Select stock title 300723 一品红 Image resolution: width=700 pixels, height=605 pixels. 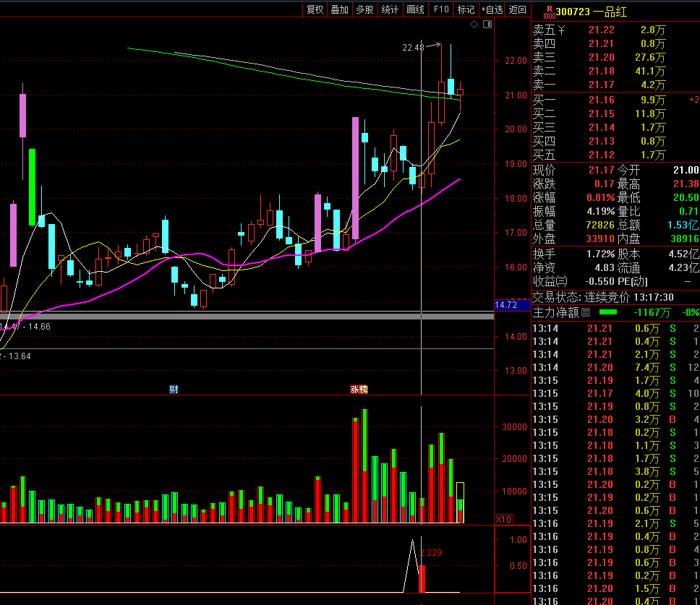(591, 12)
